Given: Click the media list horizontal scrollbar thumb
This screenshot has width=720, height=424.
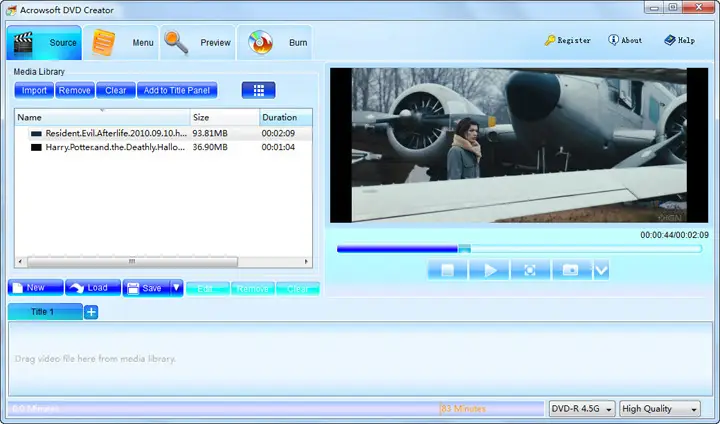Looking at the screenshot, I should [x=132, y=262].
